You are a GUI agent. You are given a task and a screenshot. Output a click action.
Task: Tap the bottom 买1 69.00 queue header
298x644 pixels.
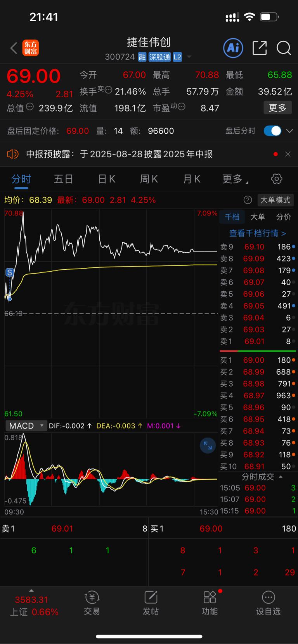(223, 529)
